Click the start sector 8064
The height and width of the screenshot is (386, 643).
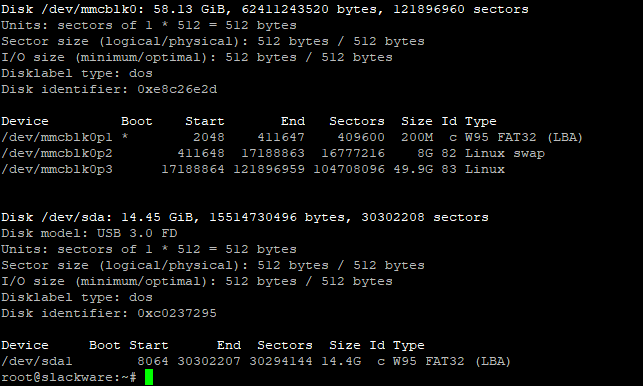pos(153,361)
